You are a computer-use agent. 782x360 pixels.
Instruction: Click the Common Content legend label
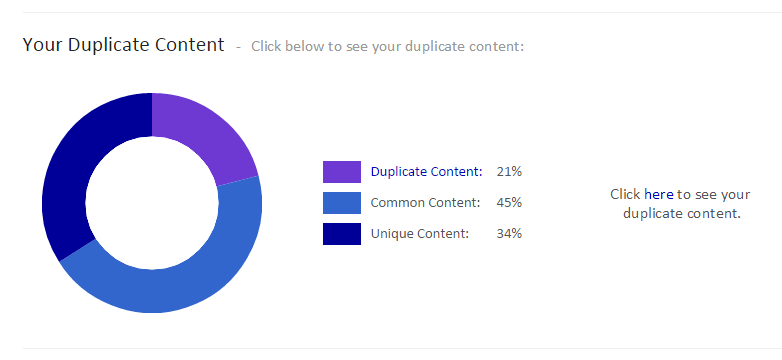[425, 203]
